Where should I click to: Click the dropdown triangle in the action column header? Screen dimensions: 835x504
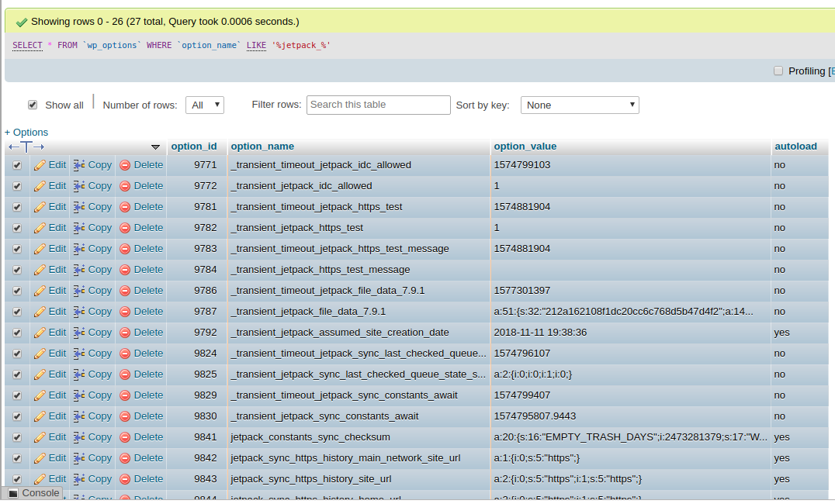point(155,147)
